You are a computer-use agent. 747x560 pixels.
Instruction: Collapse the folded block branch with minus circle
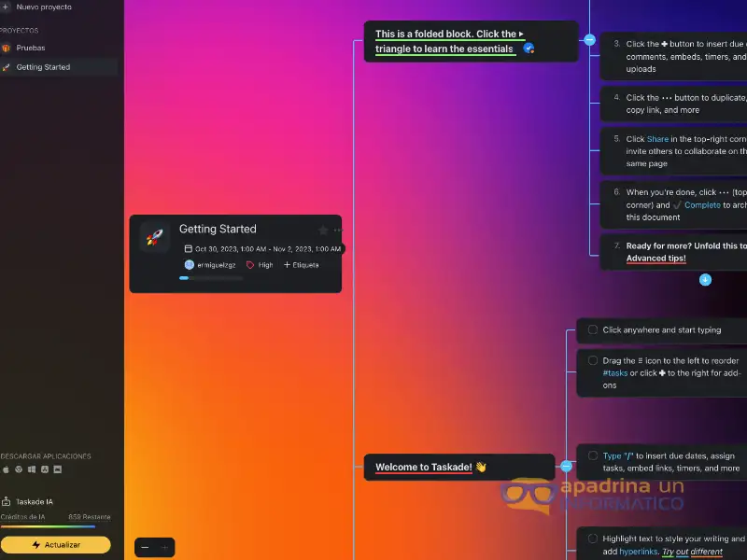590,40
